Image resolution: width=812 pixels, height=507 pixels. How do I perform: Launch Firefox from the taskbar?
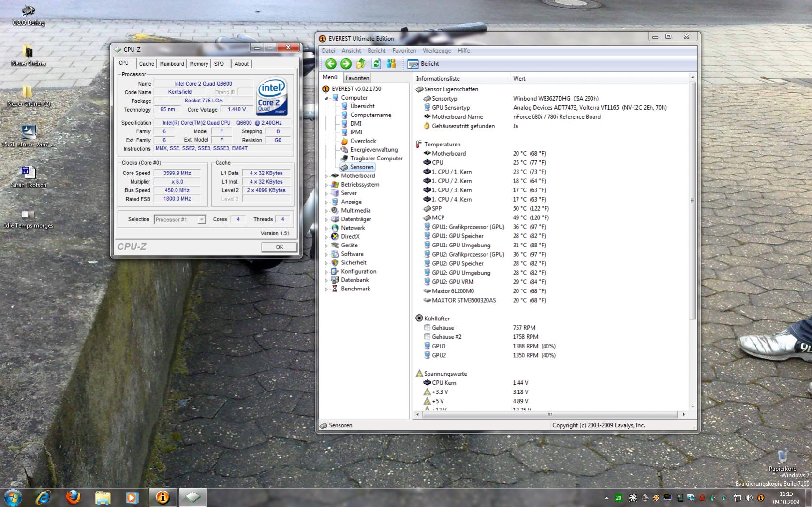click(x=73, y=497)
